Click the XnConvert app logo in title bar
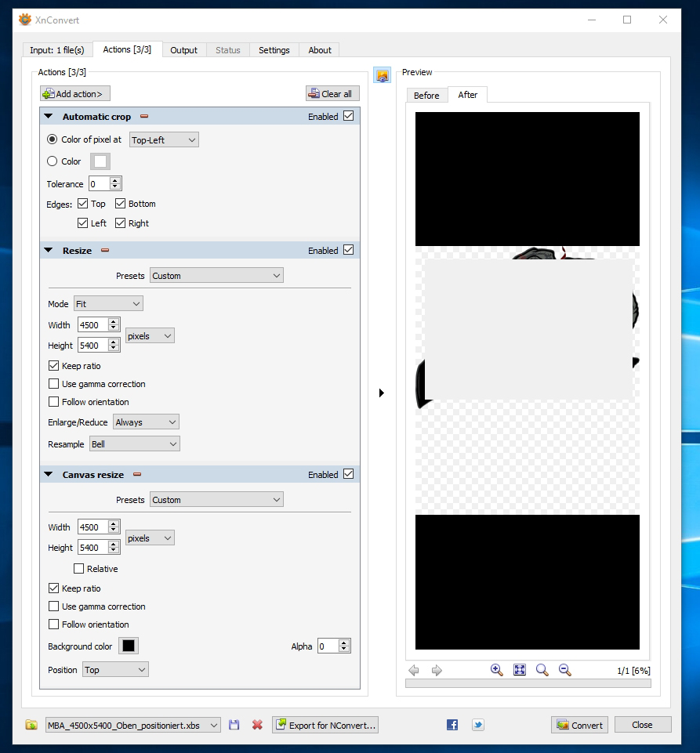 (x=24, y=20)
